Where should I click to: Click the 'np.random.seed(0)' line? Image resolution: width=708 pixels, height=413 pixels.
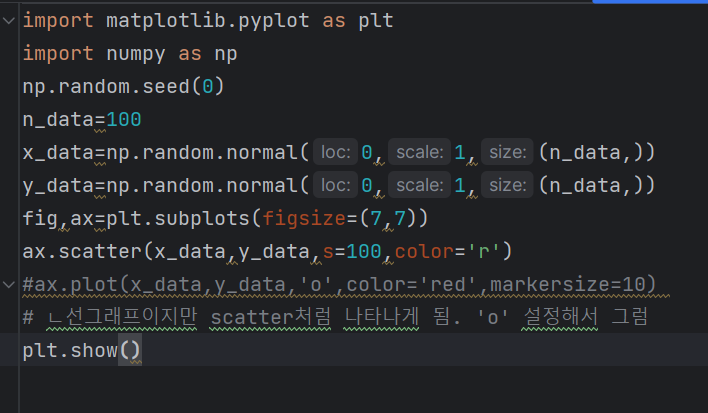pyautogui.click(x=123, y=87)
